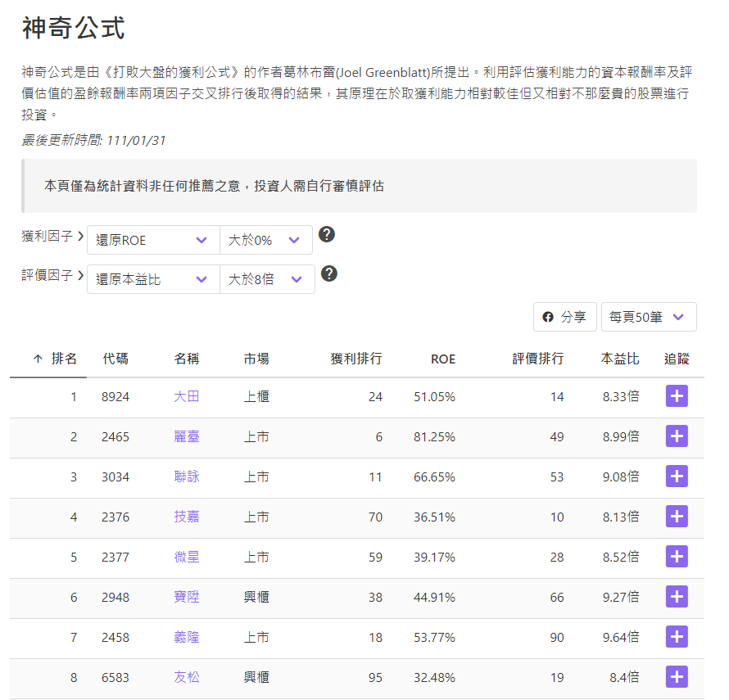The image size is (729, 700).
Task: Open the 還原本益比 valuation factor dropdown
Action: tap(153, 279)
